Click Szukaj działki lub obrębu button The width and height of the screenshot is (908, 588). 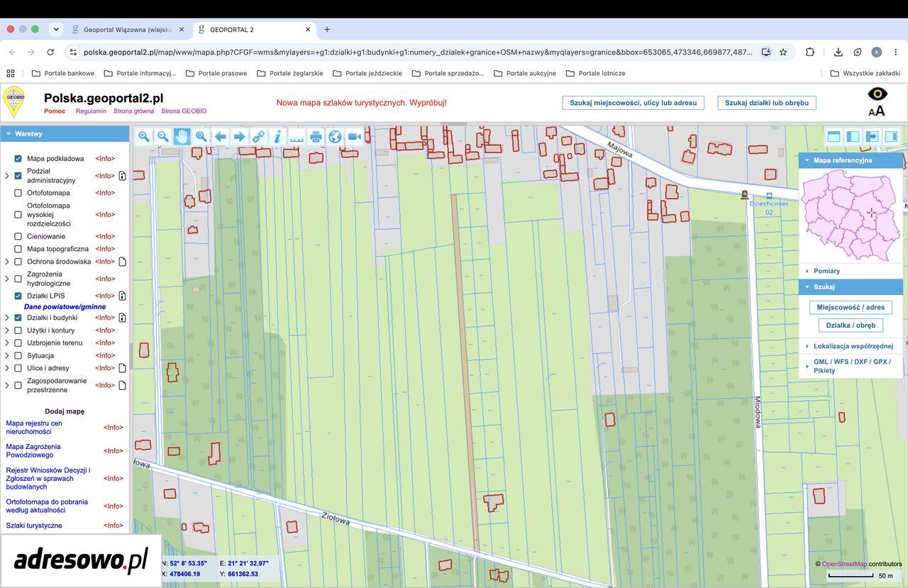(767, 103)
